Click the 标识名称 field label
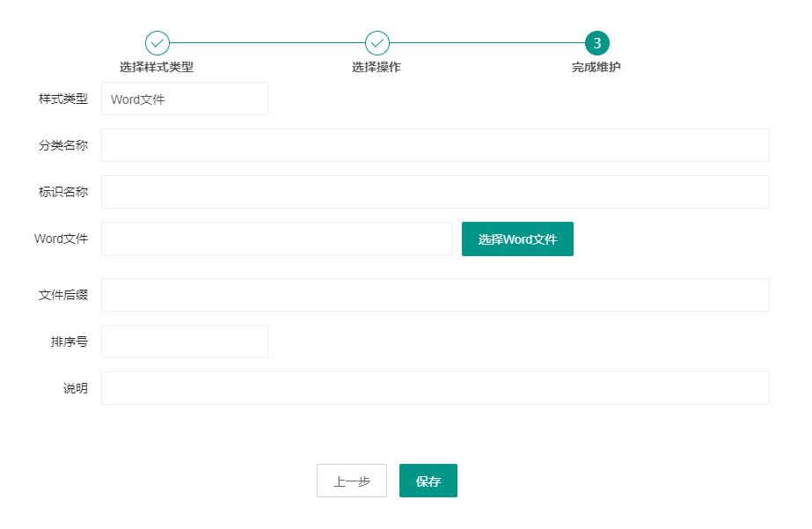812x529 pixels. (x=63, y=192)
